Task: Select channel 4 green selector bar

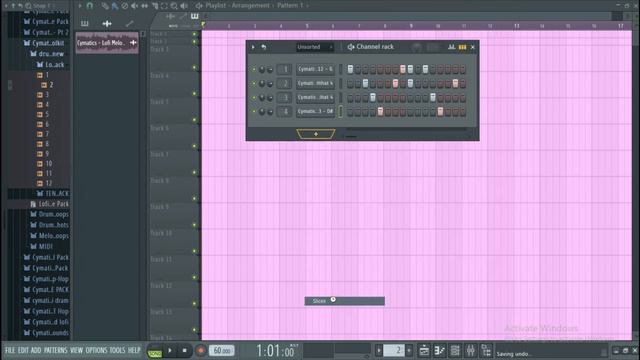Action: 340,111
